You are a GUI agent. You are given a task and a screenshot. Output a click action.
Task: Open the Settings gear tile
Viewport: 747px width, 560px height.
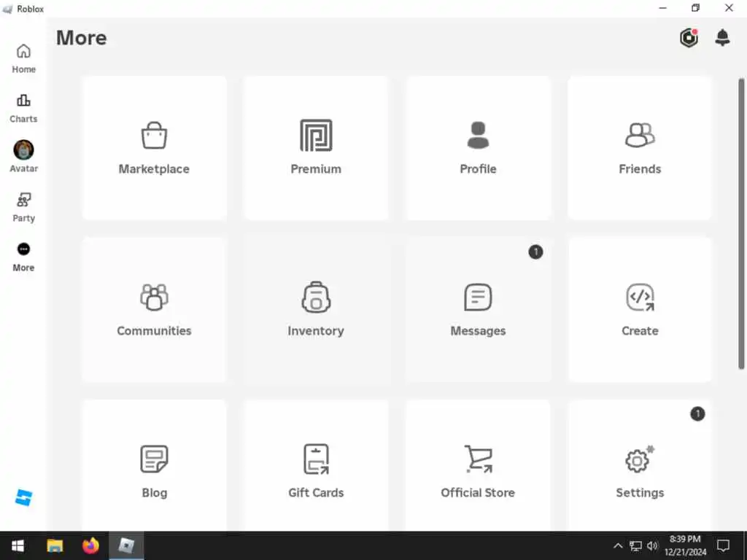640,466
